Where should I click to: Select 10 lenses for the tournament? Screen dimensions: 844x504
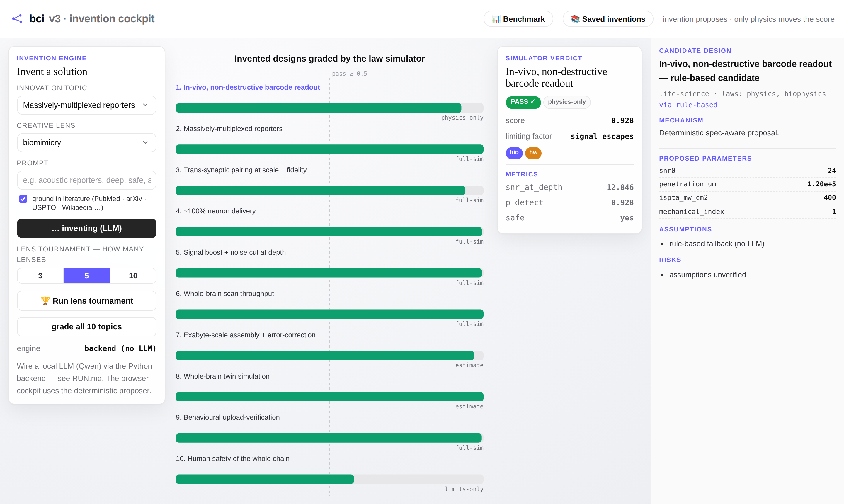tap(133, 276)
